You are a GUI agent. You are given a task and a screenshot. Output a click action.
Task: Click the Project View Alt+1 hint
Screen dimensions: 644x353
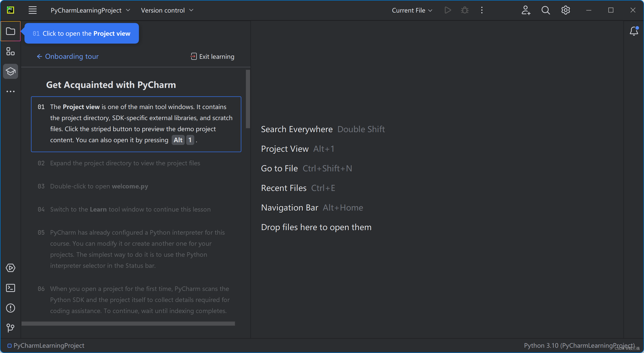[298, 149]
